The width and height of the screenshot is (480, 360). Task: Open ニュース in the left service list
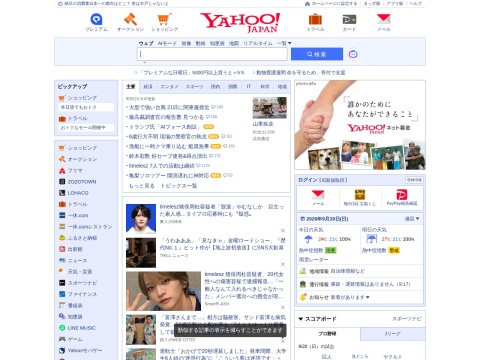(73, 260)
